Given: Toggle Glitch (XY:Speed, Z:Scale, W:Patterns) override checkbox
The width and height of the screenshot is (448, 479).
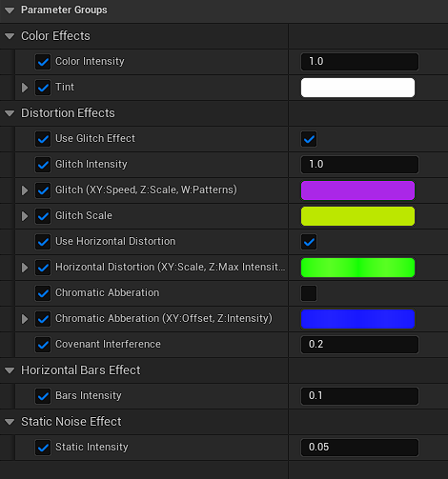Looking at the screenshot, I should (43, 190).
